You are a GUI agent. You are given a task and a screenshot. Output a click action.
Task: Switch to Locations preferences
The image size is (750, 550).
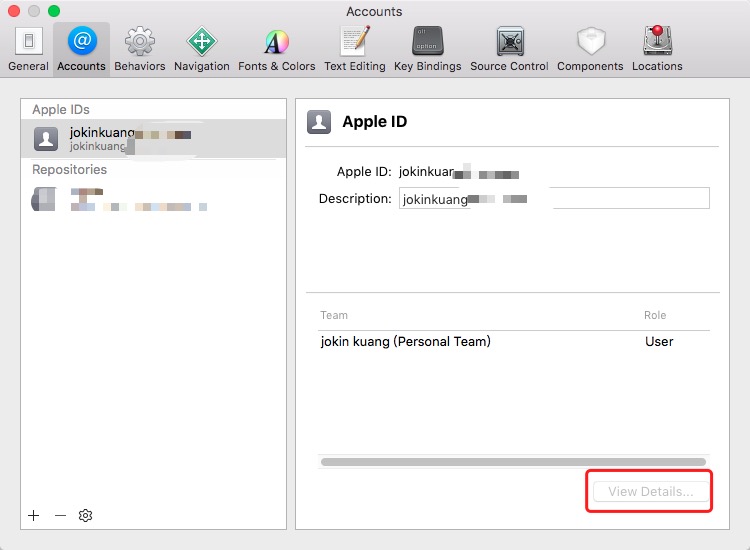click(657, 49)
